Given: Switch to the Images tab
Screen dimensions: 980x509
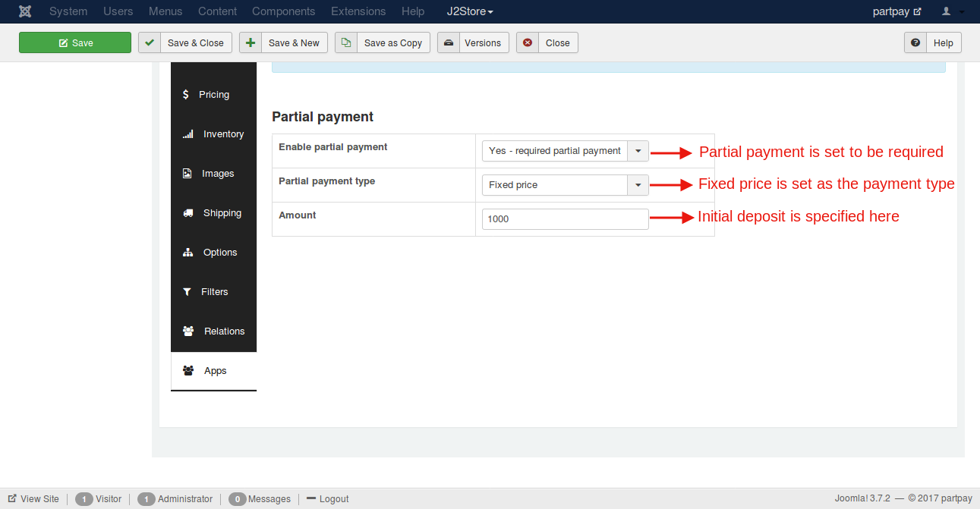Looking at the screenshot, I should pyautogui.click(x=213, y=174).
